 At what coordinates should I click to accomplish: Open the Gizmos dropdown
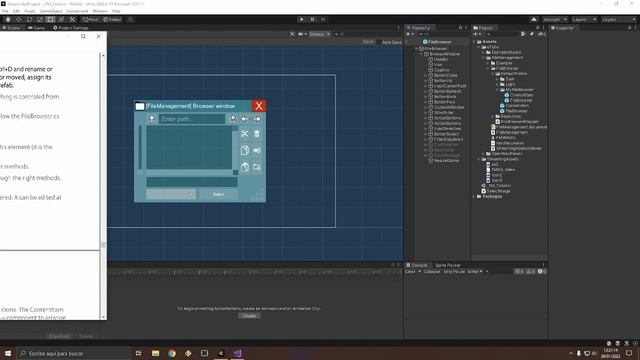[320, 34]
